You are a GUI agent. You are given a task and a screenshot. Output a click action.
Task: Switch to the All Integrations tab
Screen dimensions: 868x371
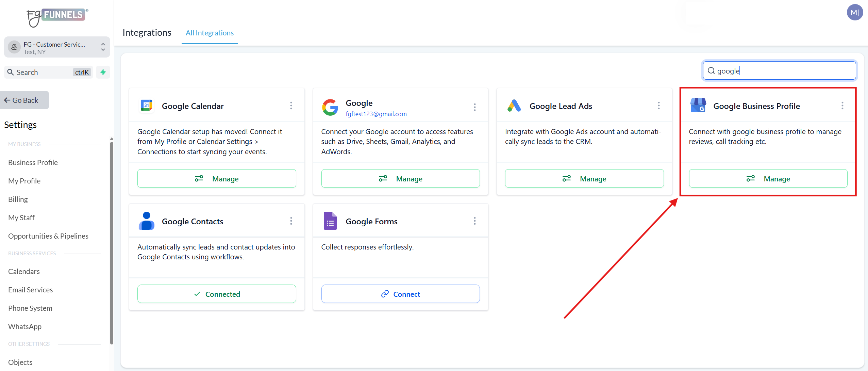click(210, 33)
